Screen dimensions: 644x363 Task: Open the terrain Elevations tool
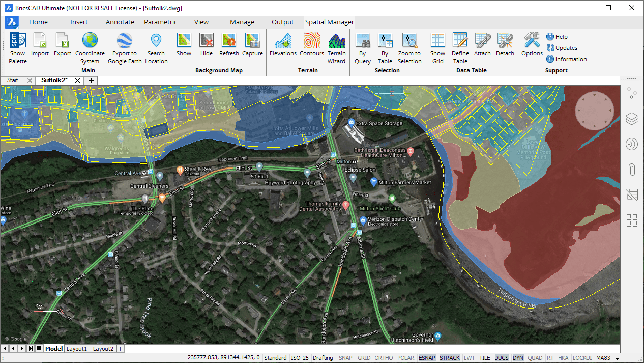pos(283,45)
